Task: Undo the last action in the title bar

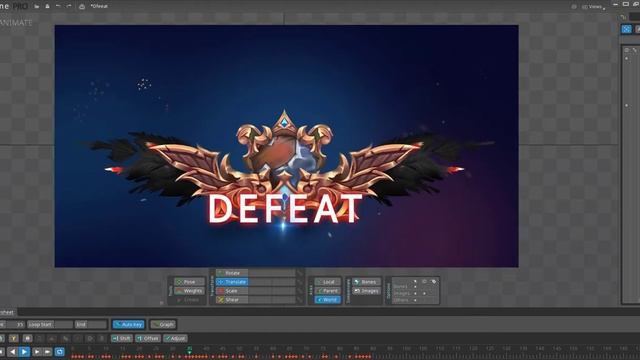Action: tap(58, 6)
